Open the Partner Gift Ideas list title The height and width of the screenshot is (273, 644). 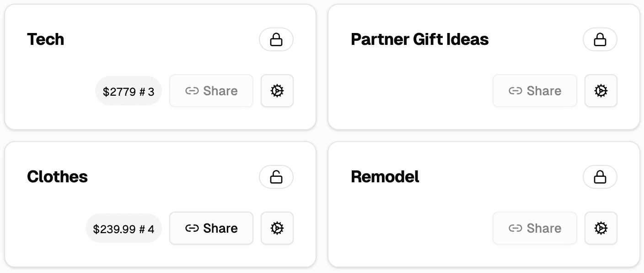pyautogui.click(x=420, y=39)
